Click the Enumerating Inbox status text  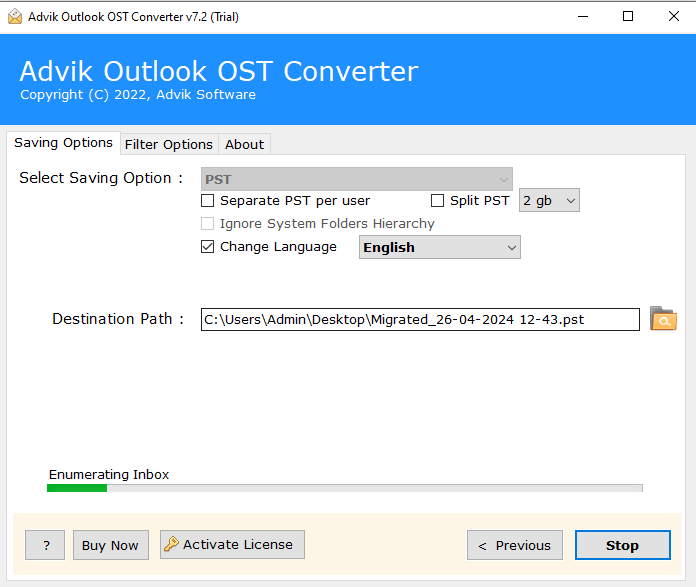point(109,474)
